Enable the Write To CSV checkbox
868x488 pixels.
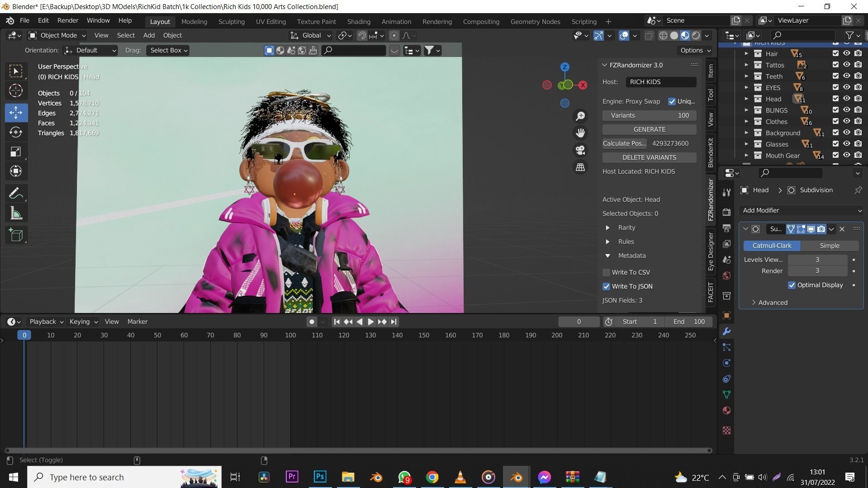(x=606, y=272)
